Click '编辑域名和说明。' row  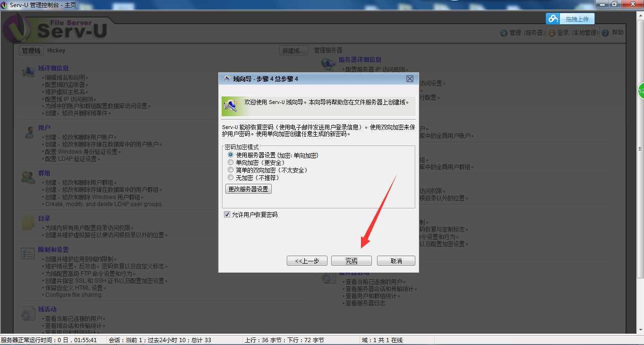(x=65, y=78)
